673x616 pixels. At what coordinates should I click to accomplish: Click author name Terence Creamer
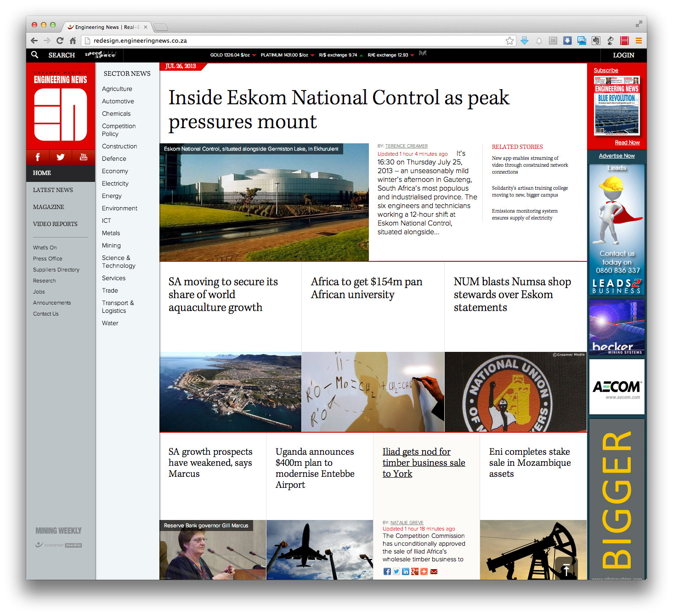406,146
